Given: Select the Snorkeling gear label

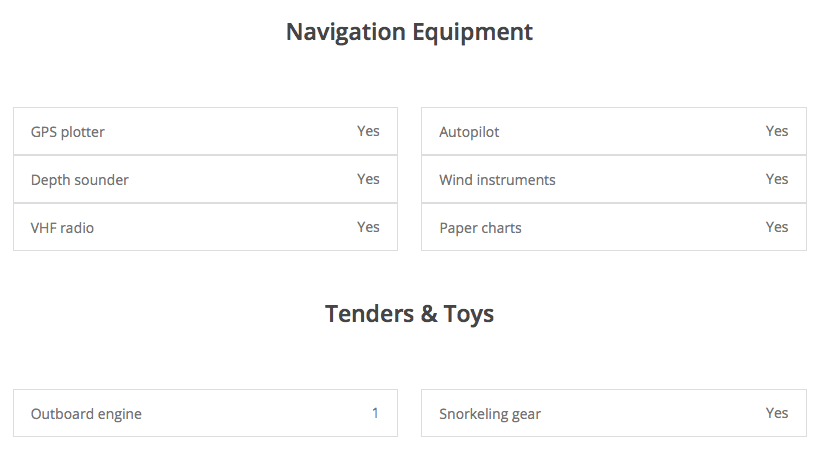Looking at the screenshot, I should 490,414.
